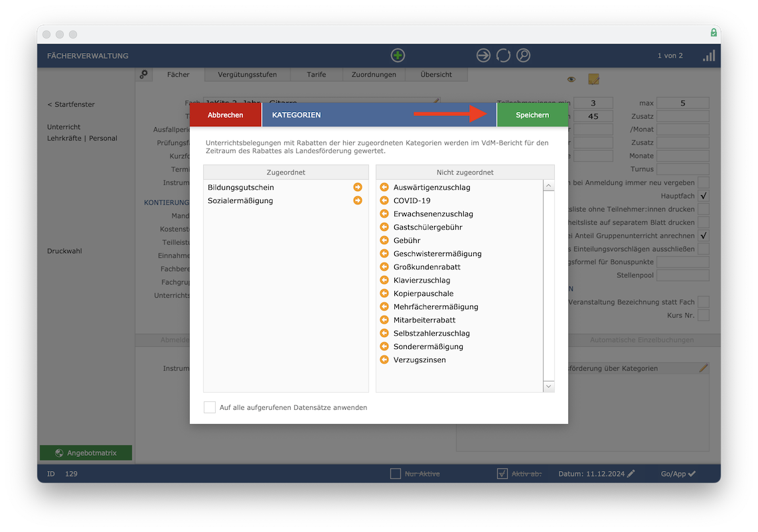This screenshot has width=758, height=532.
Task: Toggle 'Einteilungsvorschlägen ausschließen' checkbox
Action: click(x=704, y=249)
